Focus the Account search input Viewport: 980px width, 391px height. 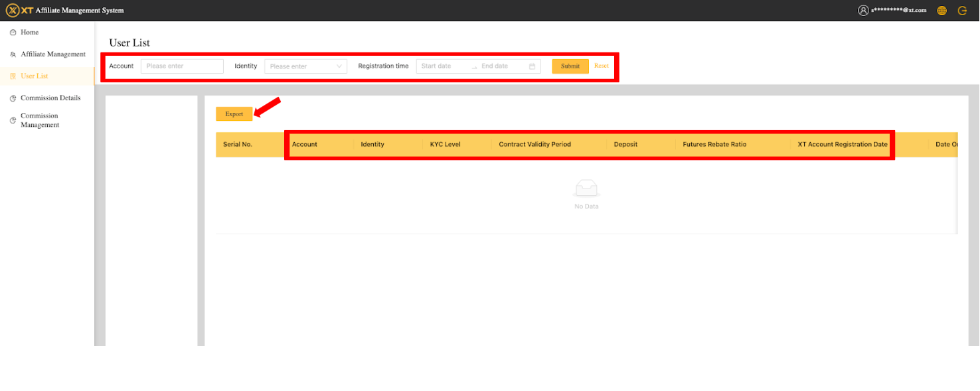pyautogui.click(x=182, y=66)
